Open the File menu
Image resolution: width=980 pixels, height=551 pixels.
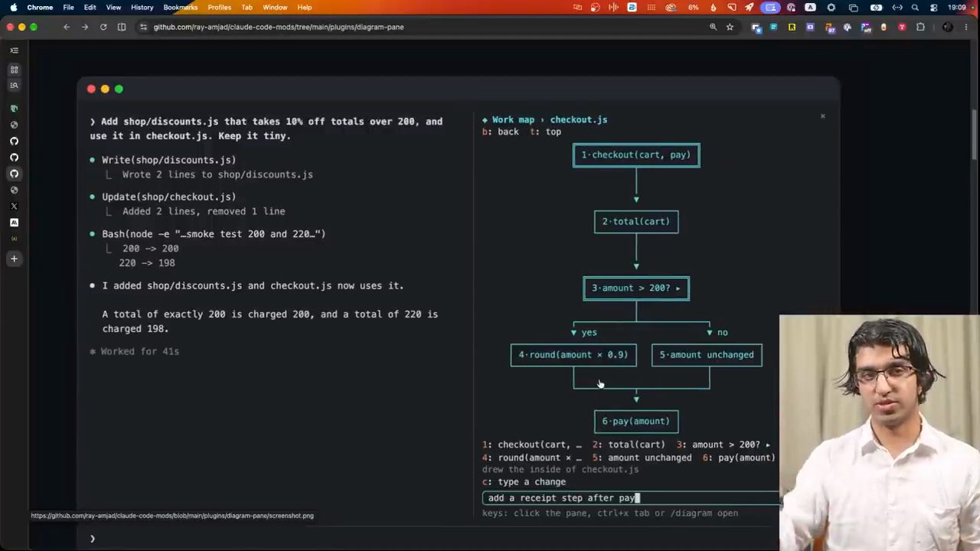point(68,8)
